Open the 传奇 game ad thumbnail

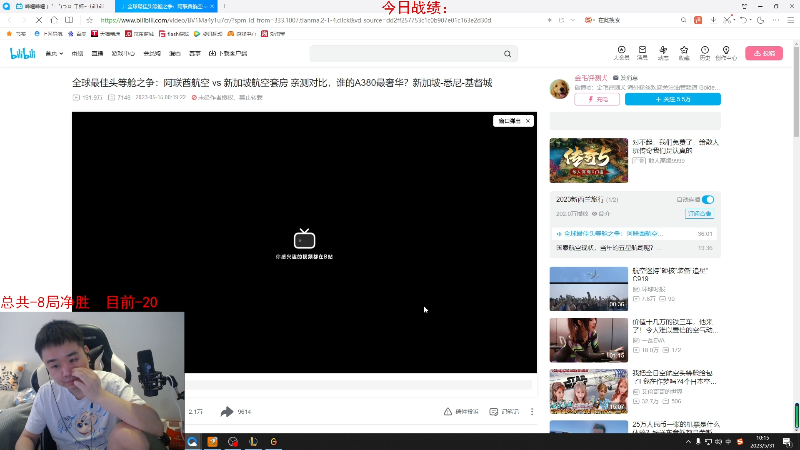pyautogui.click(x=589, y=160)
